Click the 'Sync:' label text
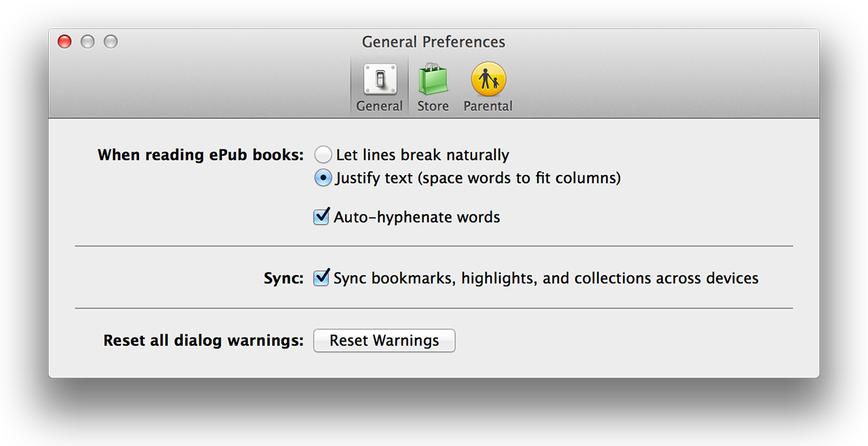Screen dimensions: 868x446 point(283,279)
